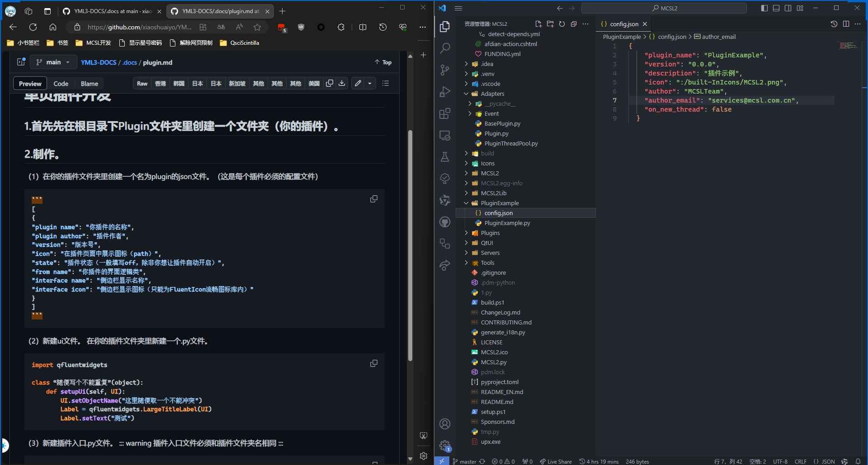The width and height of the screenshot is (868, 465).
Task: Toggle the bottom panel layout button
Action: (x=776, y=8)
